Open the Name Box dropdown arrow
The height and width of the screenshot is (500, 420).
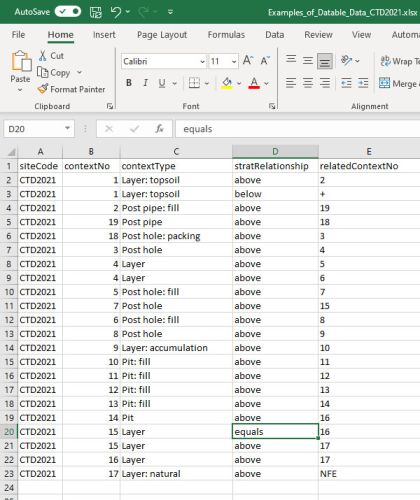(68, 128)
